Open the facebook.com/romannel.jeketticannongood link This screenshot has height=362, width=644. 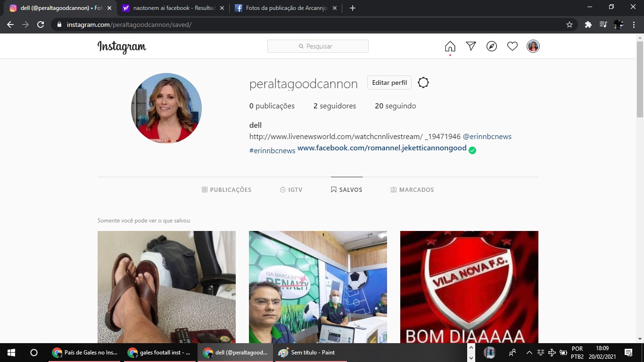coord(382,148)
